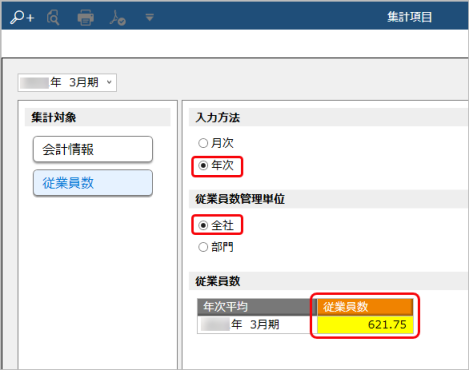Expand the toolbar overflow arrow

pos(150,17)
